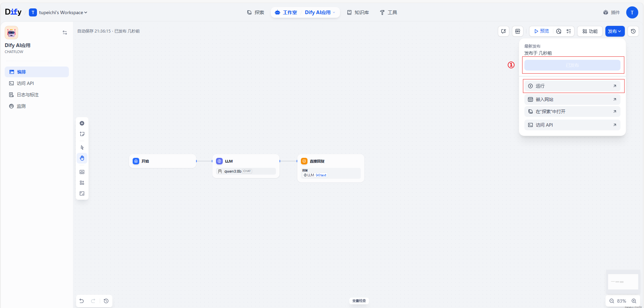Click the user avatar T
Image resolution: width=644 pixels, height=308 pixels.
(632, 12)
